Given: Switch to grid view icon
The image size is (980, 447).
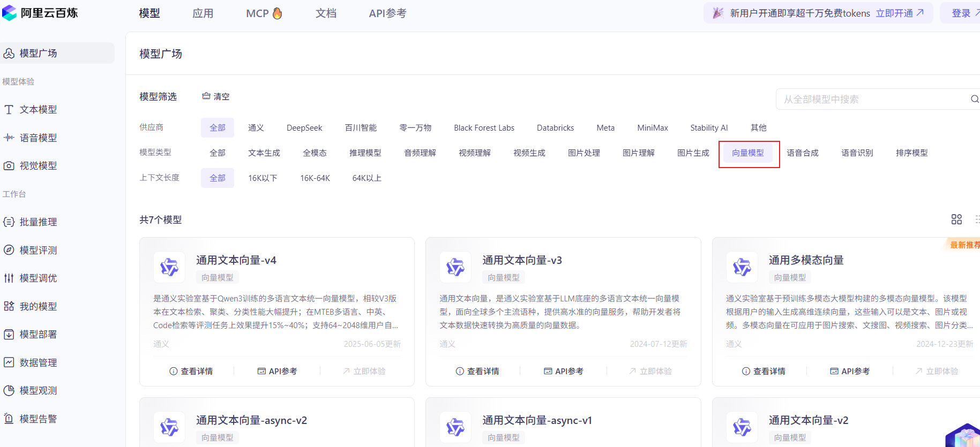Looking at the screenshot, I should pos(956,219).
